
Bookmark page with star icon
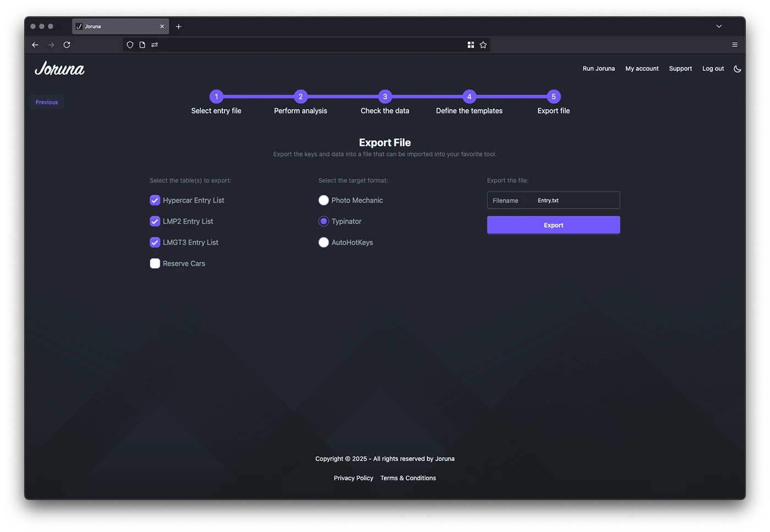pyautogui.click(x=483, y=45)
